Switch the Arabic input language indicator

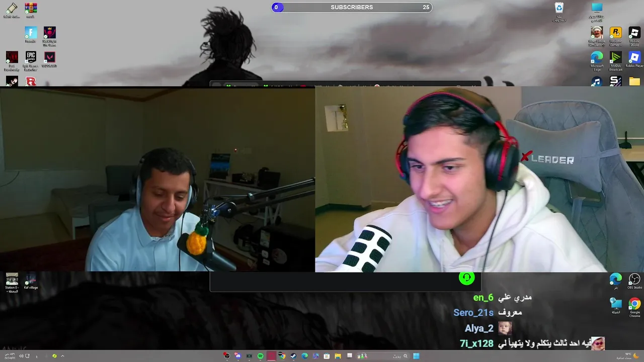pos(37,356)
